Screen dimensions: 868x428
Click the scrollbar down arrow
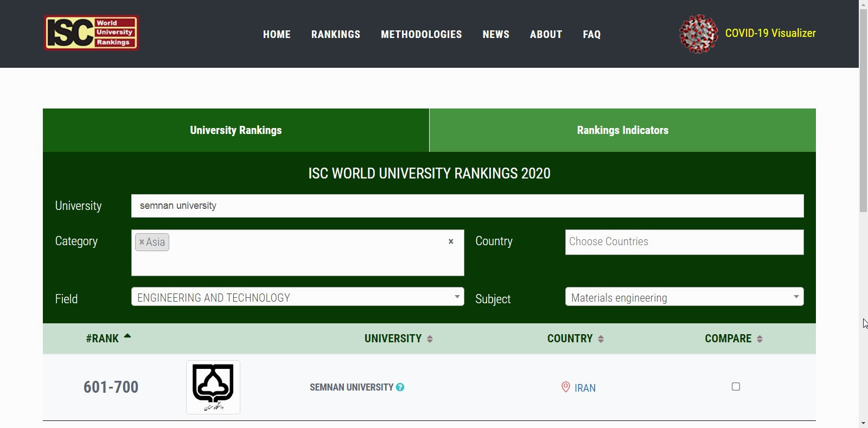863,423
